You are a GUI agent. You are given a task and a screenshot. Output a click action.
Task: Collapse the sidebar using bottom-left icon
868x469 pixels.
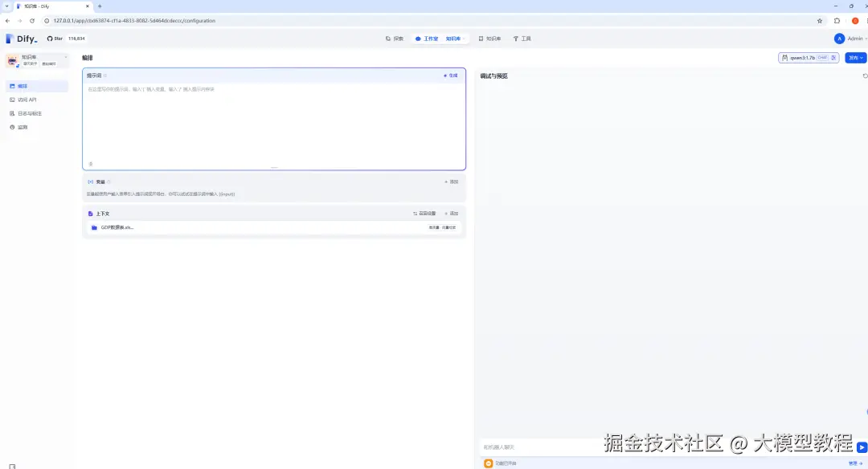tap(12, 465)
